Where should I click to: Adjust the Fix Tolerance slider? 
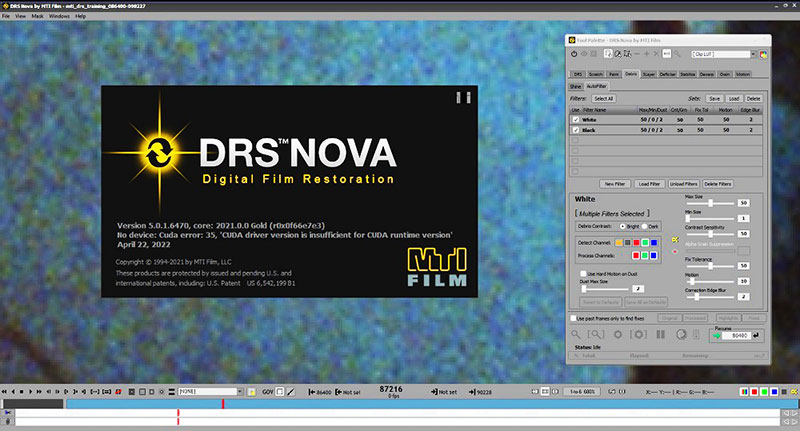710,266
